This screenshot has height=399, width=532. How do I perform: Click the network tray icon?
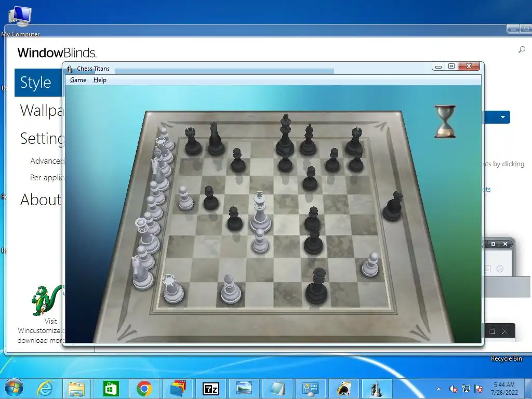[x=466, y=389]
